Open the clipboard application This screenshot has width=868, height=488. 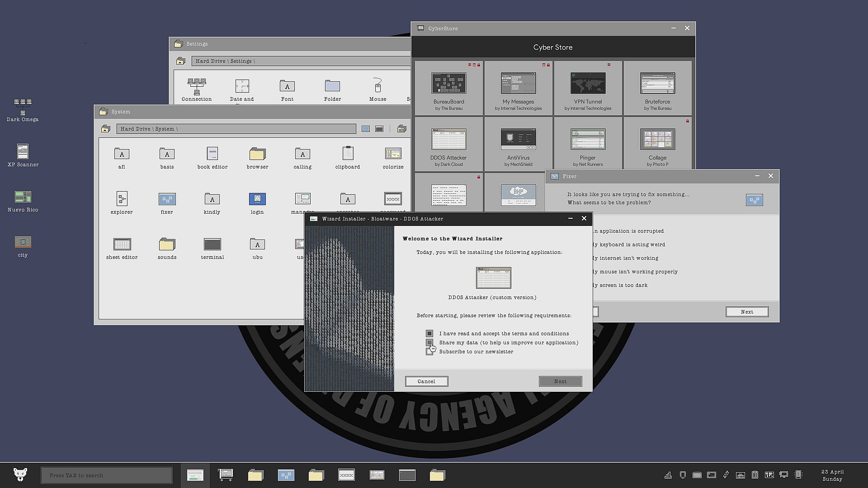click(x=348, y=154)
